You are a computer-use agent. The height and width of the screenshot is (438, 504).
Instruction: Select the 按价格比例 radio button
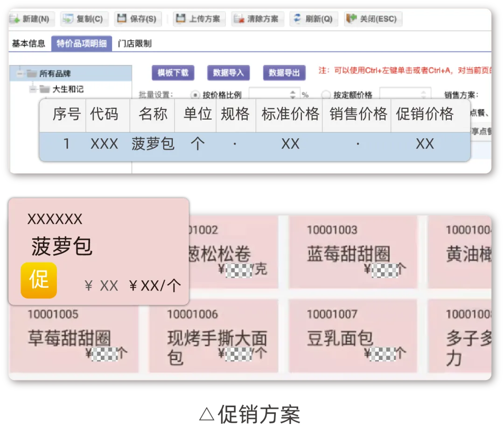coord(196,95)
